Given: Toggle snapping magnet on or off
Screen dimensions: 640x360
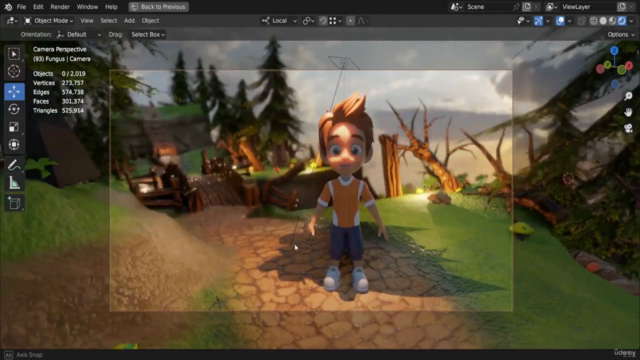Looking at the screenshot, I should tap(323, 21).
